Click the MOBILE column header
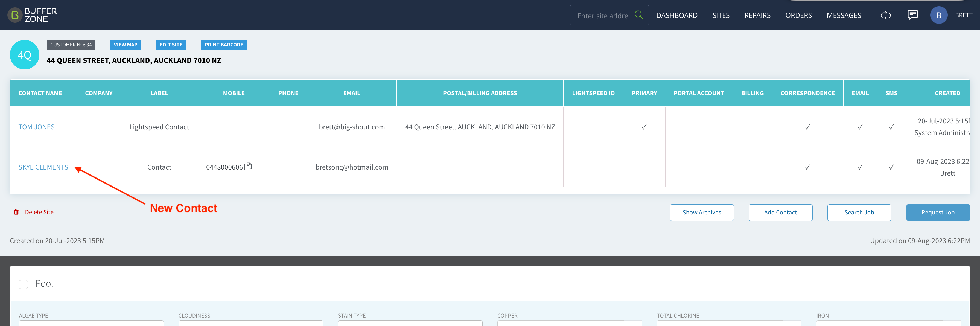 tap(234, 93)
